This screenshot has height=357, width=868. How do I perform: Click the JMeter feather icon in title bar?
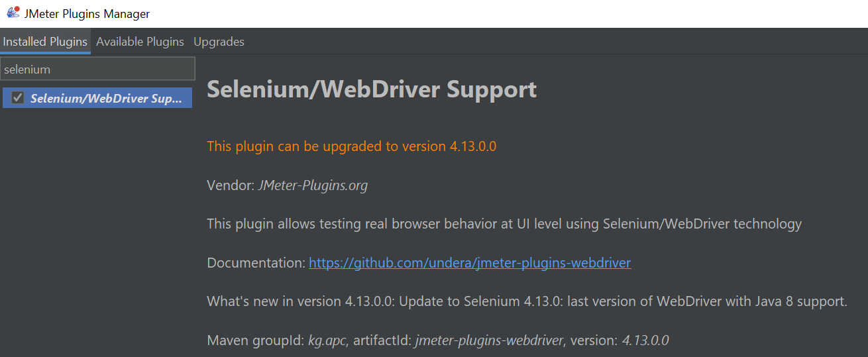(13, 13)
